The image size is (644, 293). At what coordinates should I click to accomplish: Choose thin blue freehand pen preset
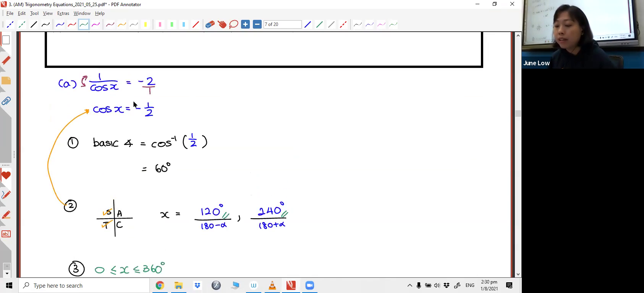[x=369, y=24]
